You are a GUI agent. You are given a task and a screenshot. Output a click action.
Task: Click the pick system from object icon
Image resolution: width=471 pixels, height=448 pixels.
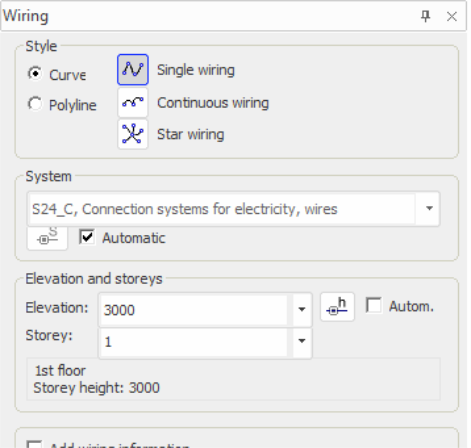pos(47,238)
